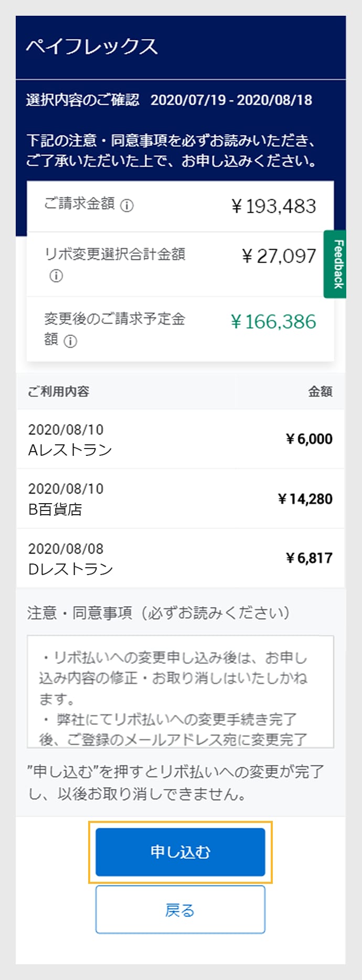
Task: Click the 戻る back button
Action: 180,910
